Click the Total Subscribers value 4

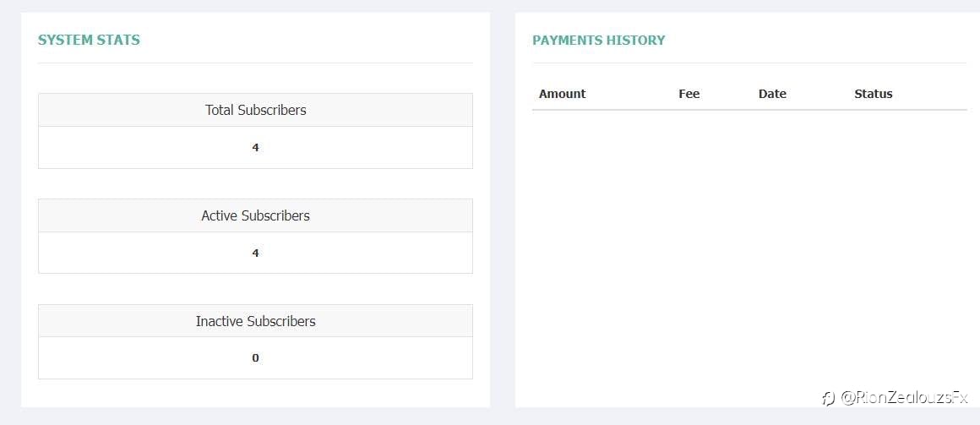[x=255, y=148]
